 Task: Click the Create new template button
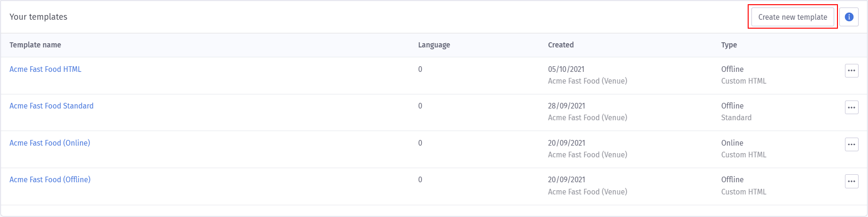click(x=792, y=17)
